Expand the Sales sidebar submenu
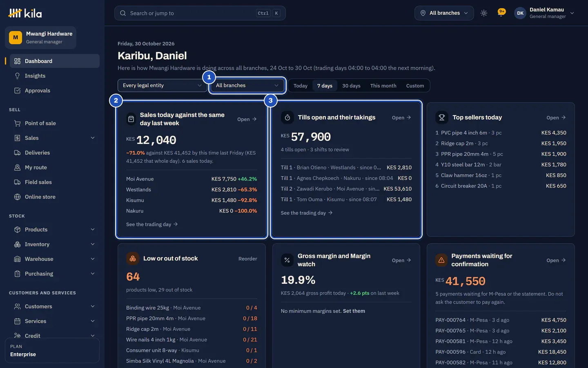Viewport: 588px width, 368px height. (93, 138)
